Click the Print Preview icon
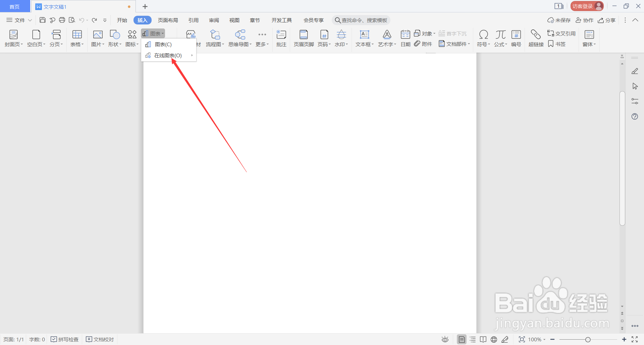The width and height of the screenshot is (644, 345). [x=72, y=20]
